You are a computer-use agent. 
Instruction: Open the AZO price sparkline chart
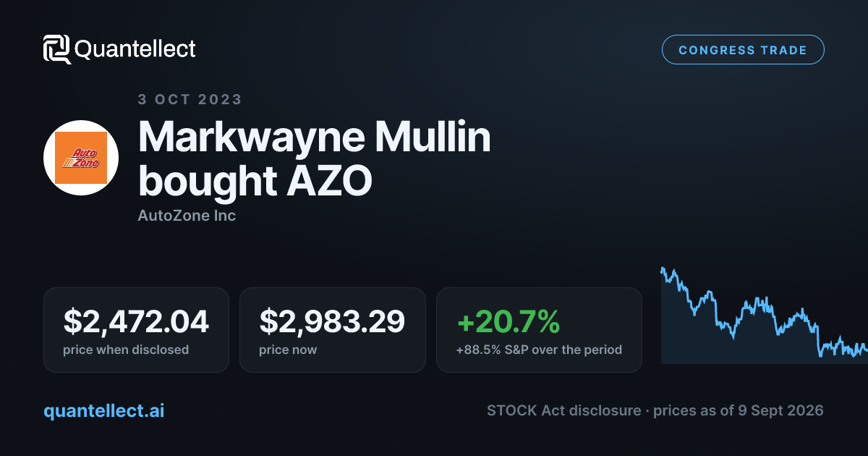(x=765, y=315)
